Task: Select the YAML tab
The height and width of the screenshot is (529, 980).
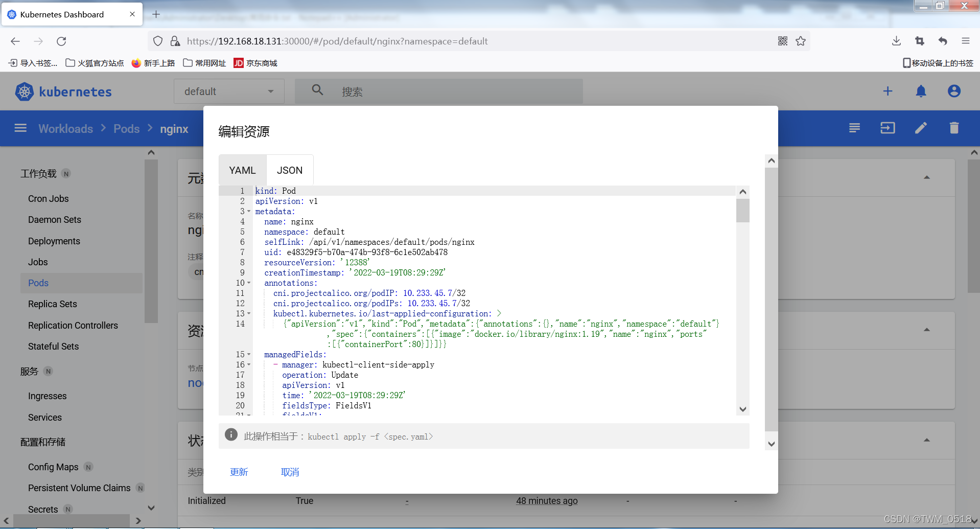Action: pyautogui.click(x=242, y=170)
